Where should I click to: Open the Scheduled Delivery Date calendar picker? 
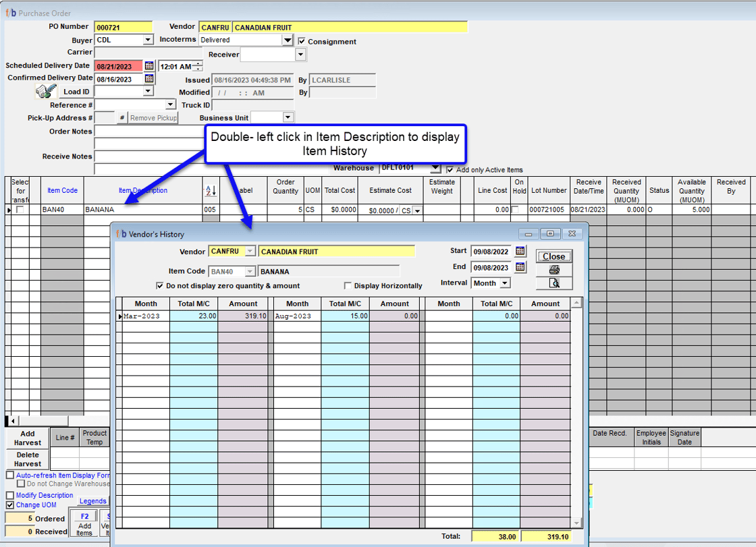tap(149, 66)
